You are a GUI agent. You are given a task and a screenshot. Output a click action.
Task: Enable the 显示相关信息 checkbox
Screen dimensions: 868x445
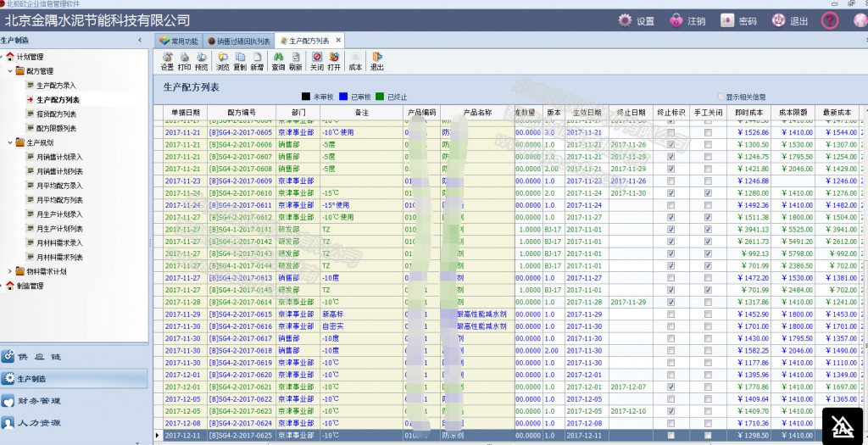721,97
